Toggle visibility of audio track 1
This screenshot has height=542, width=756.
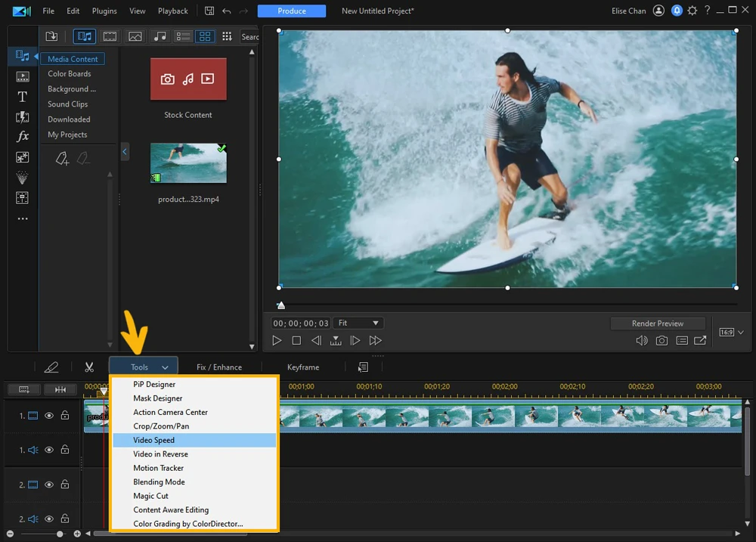click(49, 450)
